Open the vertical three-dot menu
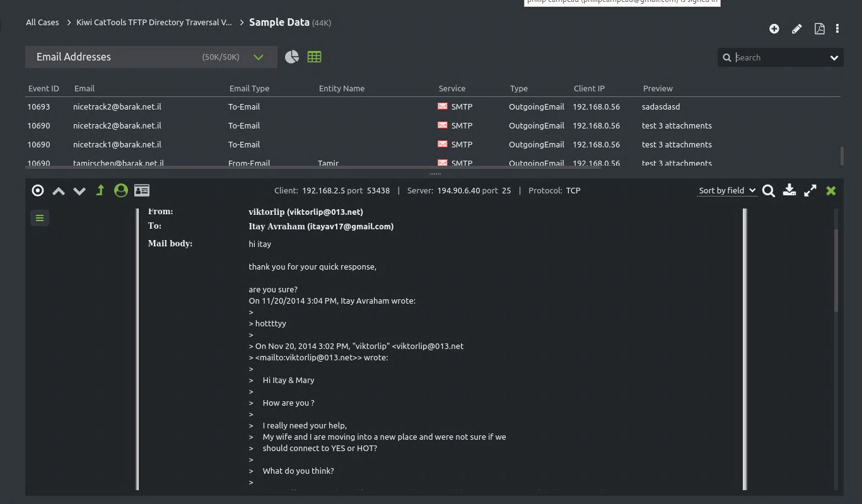The height and width of the screenshot is (504, 862). [x=837, y=28]
